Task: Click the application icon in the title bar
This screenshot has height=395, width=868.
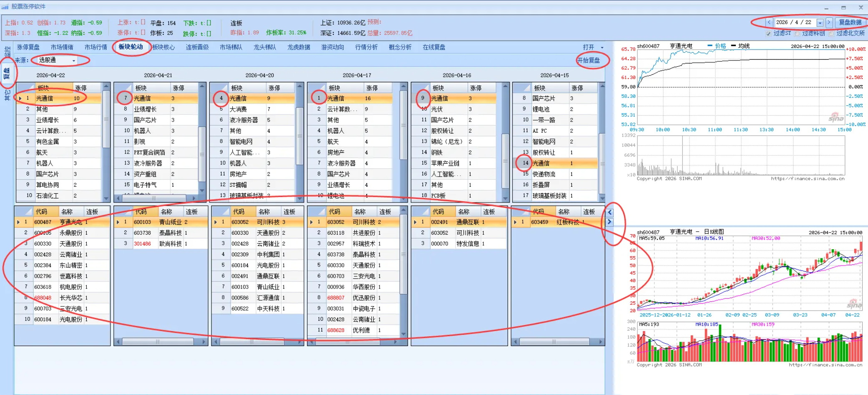Action: pos(6,6)
